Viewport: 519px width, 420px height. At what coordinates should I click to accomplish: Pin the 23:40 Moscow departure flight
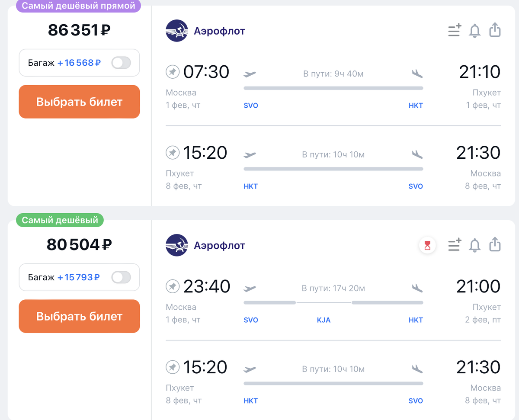[x=173, y=286]
